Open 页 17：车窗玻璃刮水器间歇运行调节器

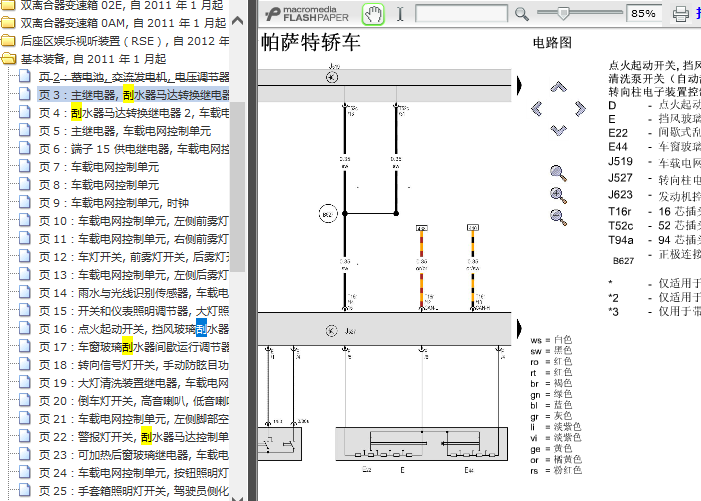point(134,347)
